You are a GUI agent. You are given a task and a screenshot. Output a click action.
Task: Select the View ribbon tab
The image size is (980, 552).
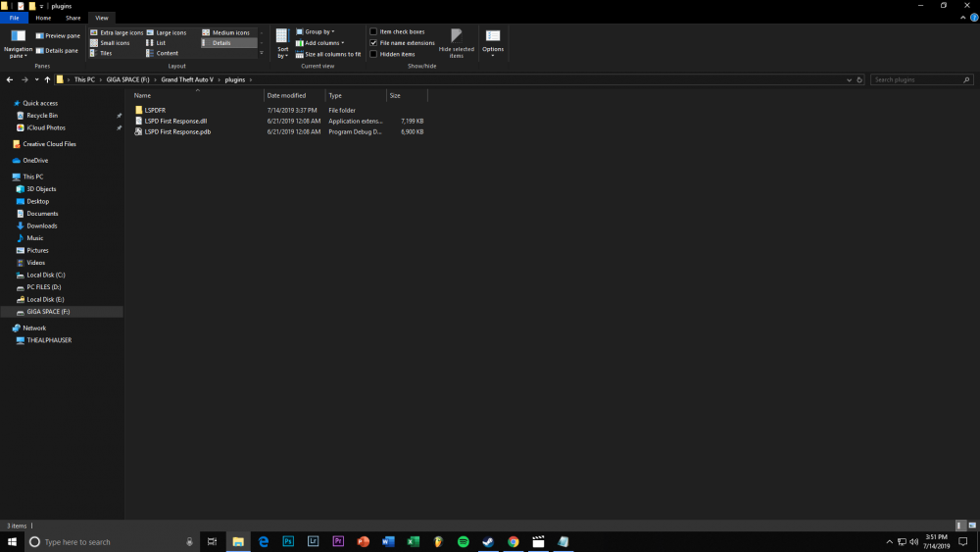coord(102,18)
